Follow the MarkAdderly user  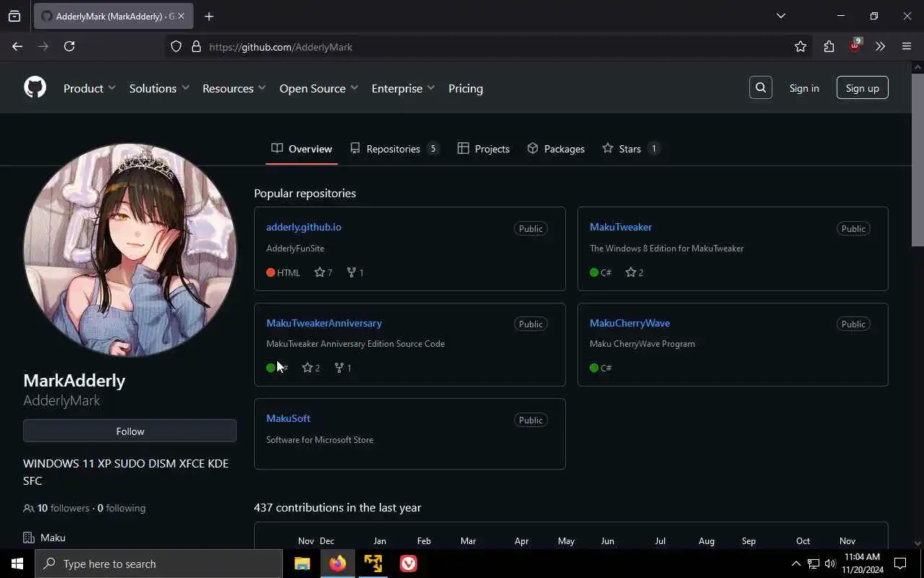point(130,431)
